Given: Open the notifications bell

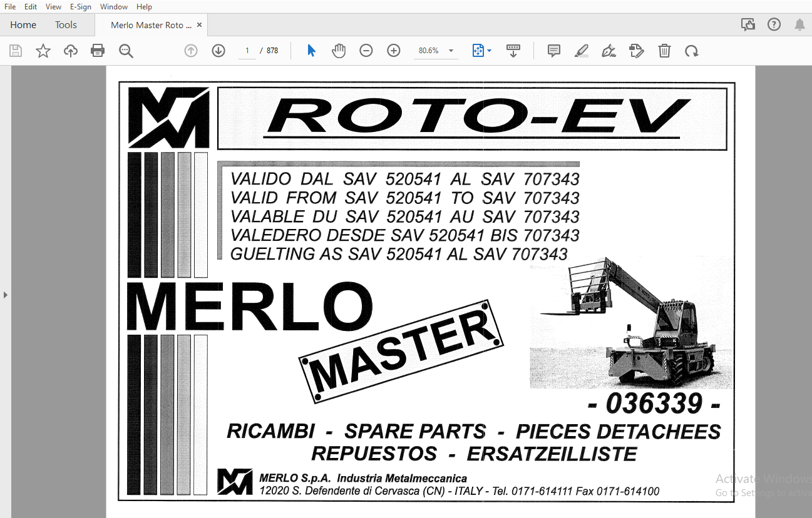Looking at the screenshot, I should click(x=799, y=25).
